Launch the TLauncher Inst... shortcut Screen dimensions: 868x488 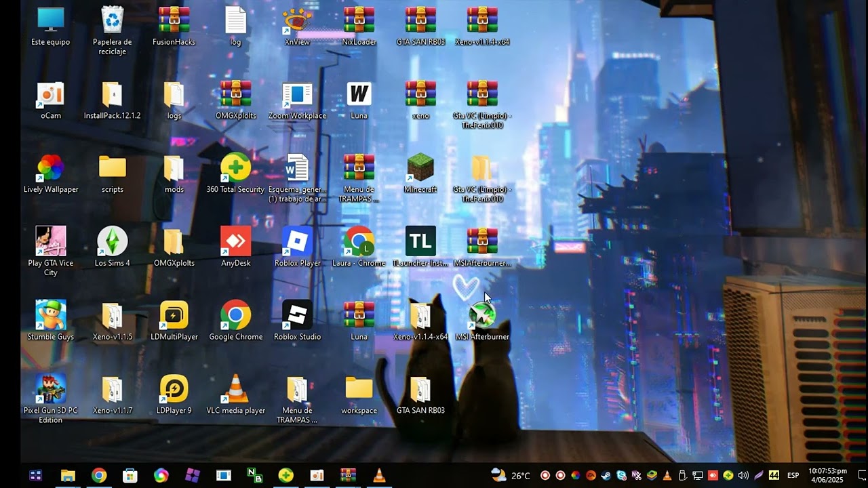pyautogui.click(x=421, y=247)
